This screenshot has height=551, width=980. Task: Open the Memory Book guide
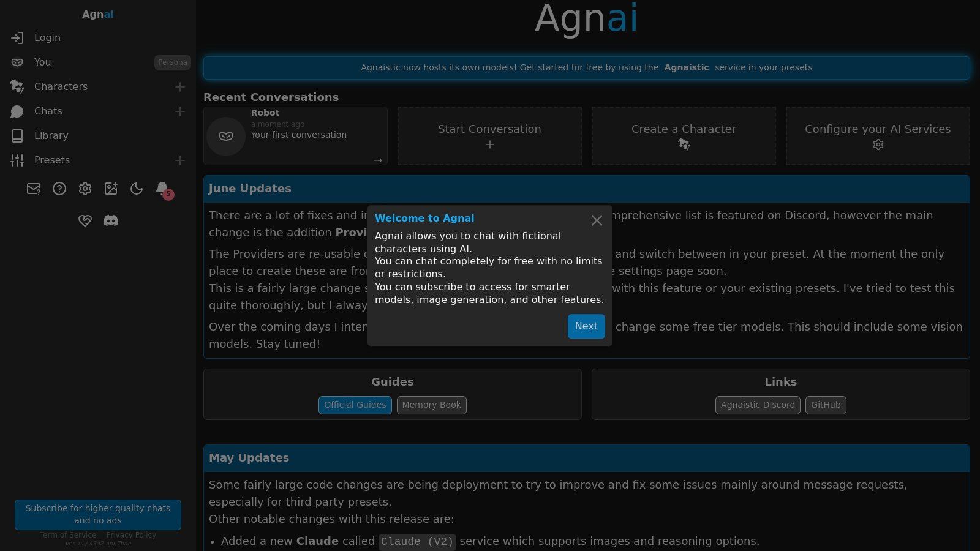[431, 405]
